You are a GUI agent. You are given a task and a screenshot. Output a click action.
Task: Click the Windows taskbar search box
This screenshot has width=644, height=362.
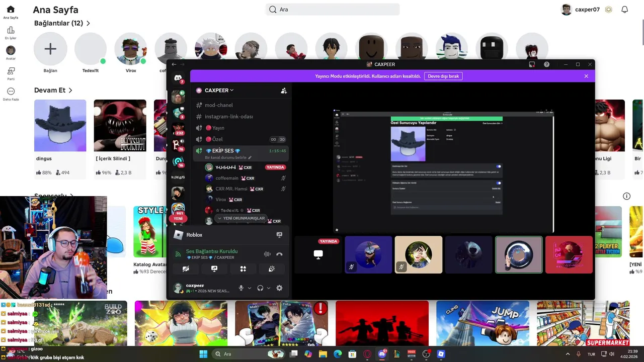point(248,354)
